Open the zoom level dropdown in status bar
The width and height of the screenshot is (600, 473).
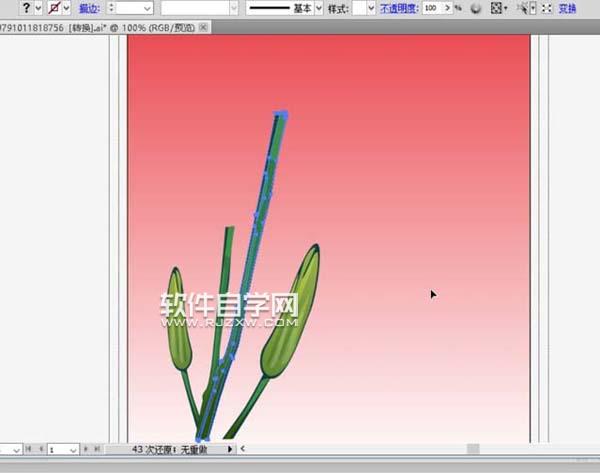click(16, 450)
